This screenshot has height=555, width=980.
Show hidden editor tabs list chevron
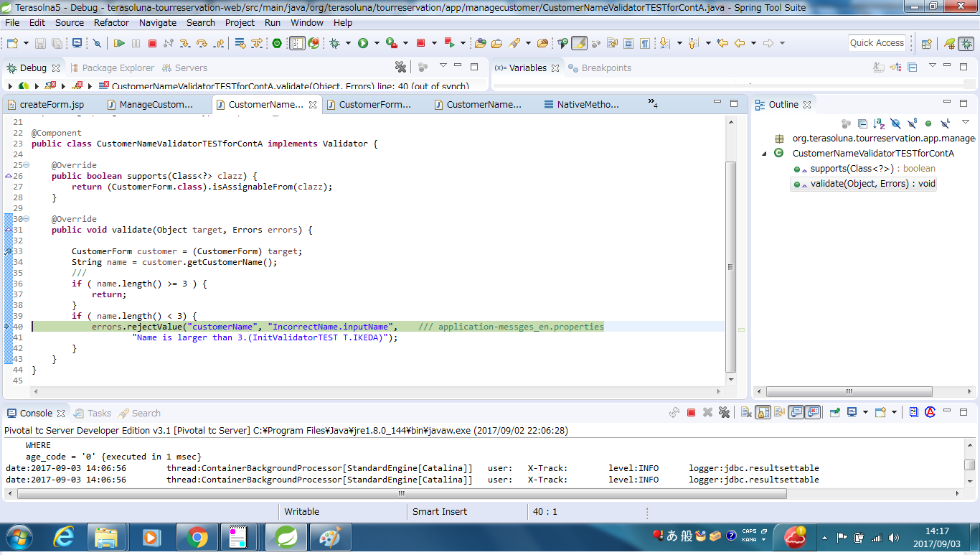[x=653, y=103]
